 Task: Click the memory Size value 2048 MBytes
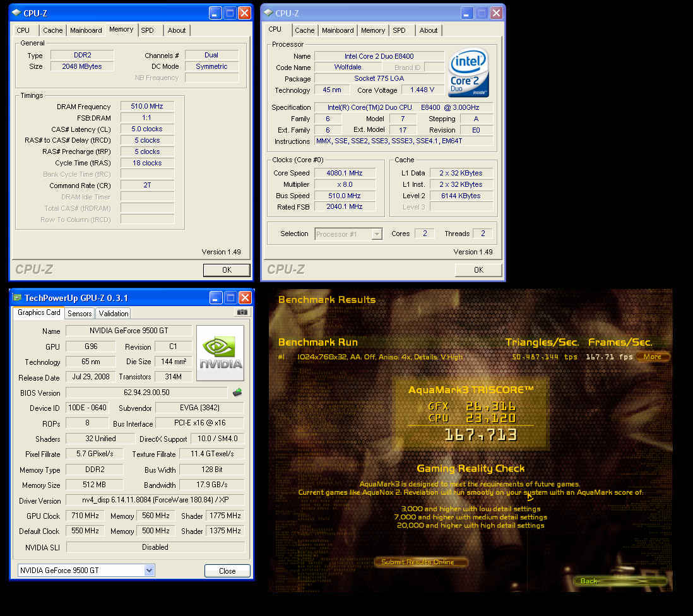click(x=82, y=66)
